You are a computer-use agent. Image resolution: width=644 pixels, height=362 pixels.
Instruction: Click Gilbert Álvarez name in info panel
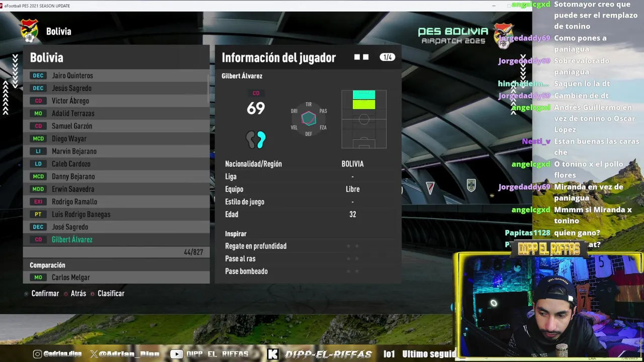pos(242,76)
